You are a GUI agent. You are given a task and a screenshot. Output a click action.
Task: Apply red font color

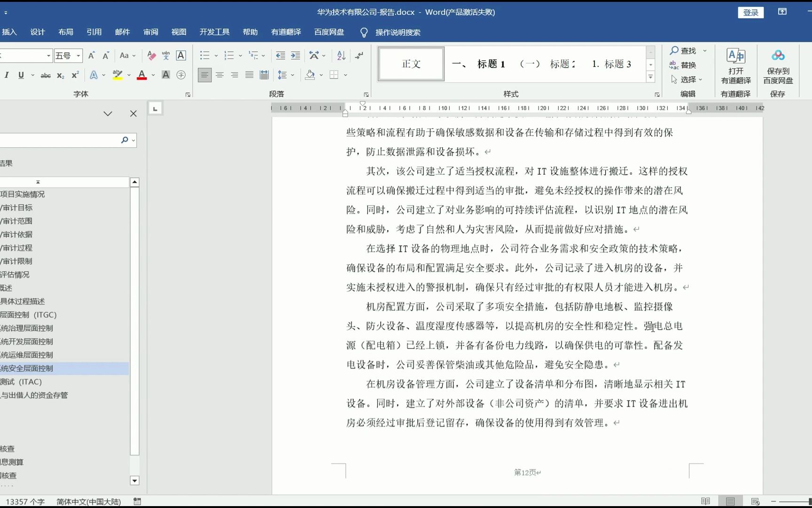click(142, 75)
